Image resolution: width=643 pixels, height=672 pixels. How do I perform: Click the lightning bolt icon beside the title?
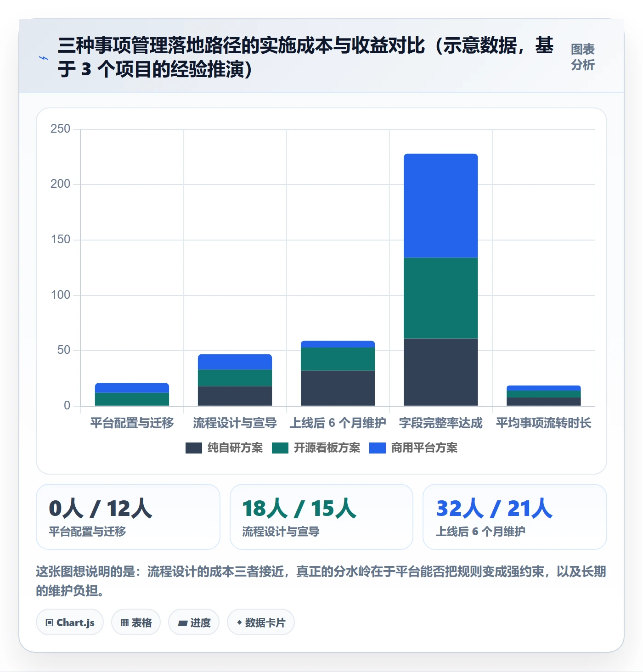pos(44,58)
